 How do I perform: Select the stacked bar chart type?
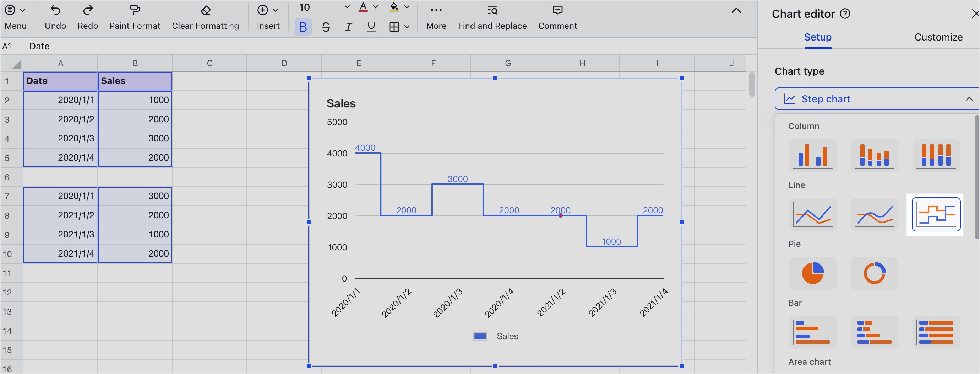pos(874,332)
